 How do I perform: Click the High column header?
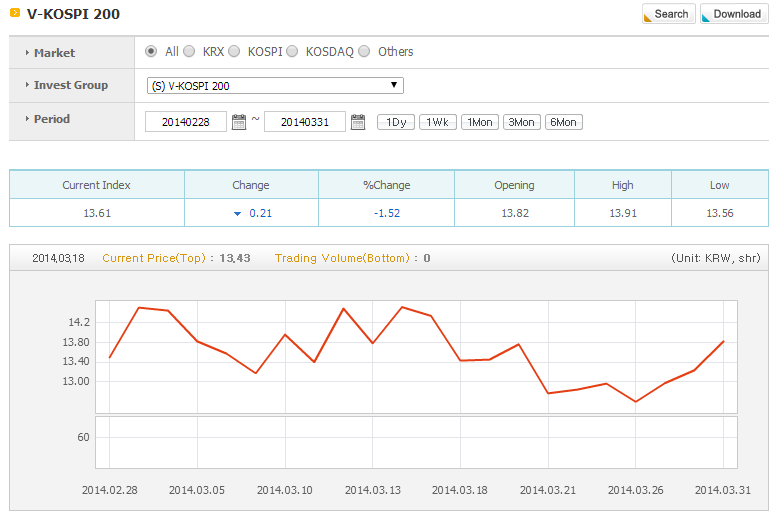coord(623,185)
